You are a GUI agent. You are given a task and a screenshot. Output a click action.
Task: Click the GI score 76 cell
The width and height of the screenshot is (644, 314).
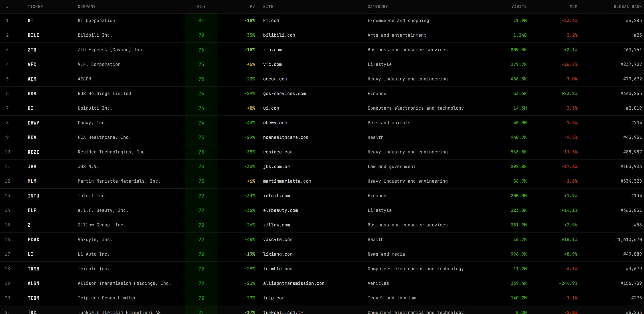click(201, 50)
